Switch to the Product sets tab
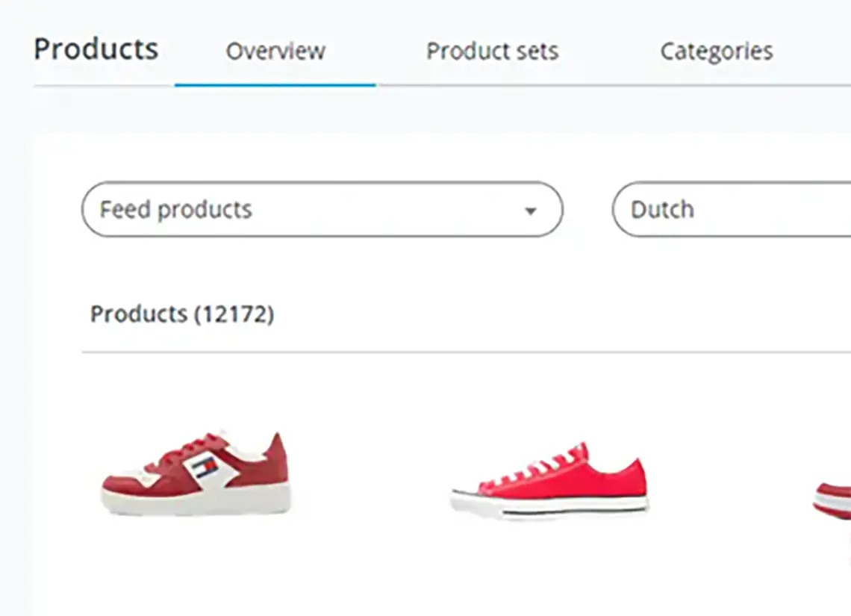This screenshot has width=851, height=616. tap(492, 52)
